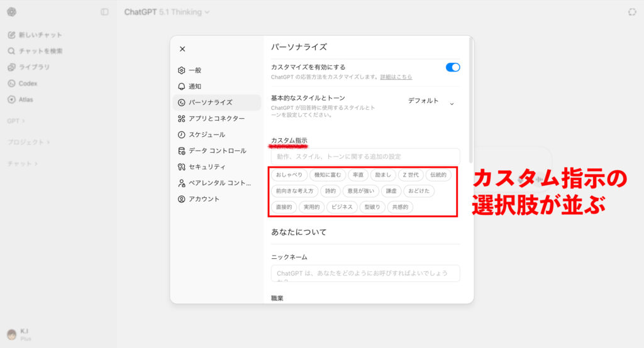Collapse sidebar with the panel toggle icon
This screenshot has width=644, height=348.
(105, 12)
